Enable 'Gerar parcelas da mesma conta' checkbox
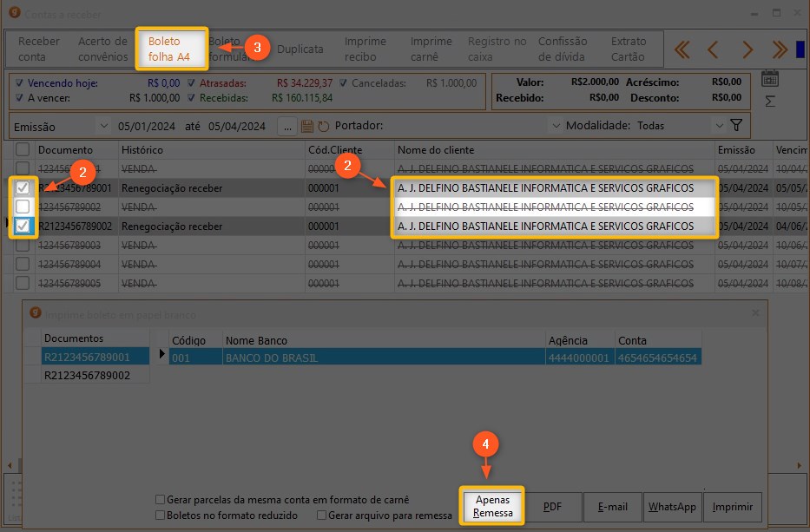Screen dimensions: 810x532 pos(161,500)
